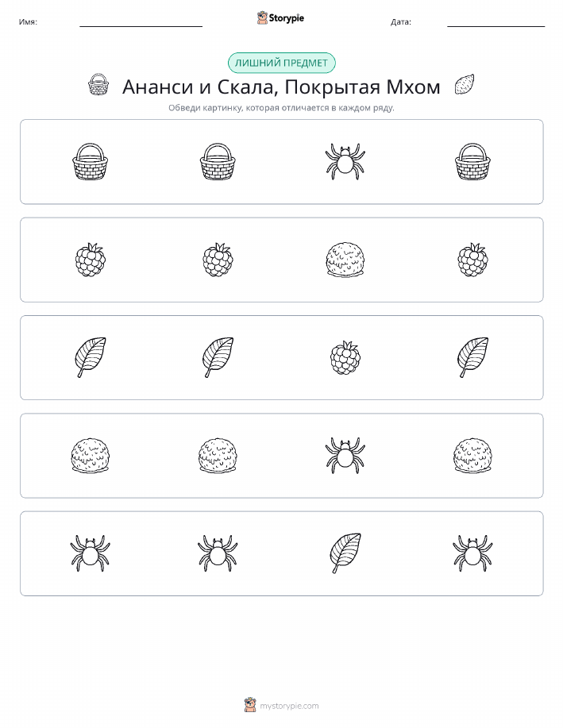Click the title Ананси и Скала, Покрытая Мхом
Image resolution: width=563 pixels, height=728 pixels.
[281, 87]
